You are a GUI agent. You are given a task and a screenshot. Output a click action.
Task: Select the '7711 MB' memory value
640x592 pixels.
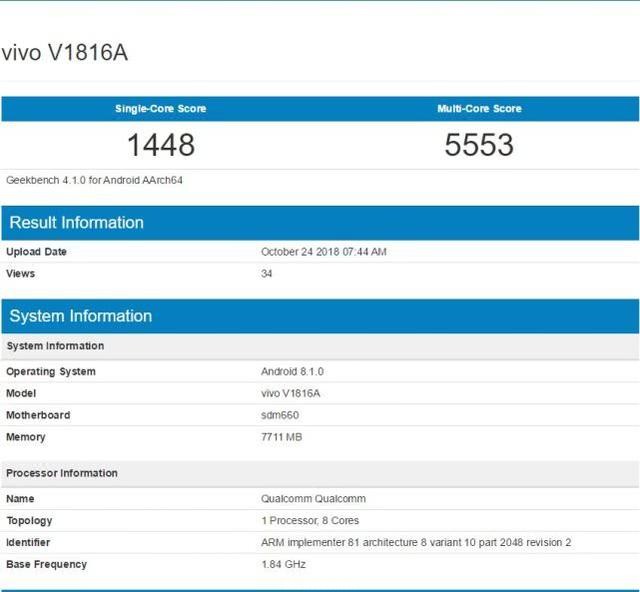282,437
